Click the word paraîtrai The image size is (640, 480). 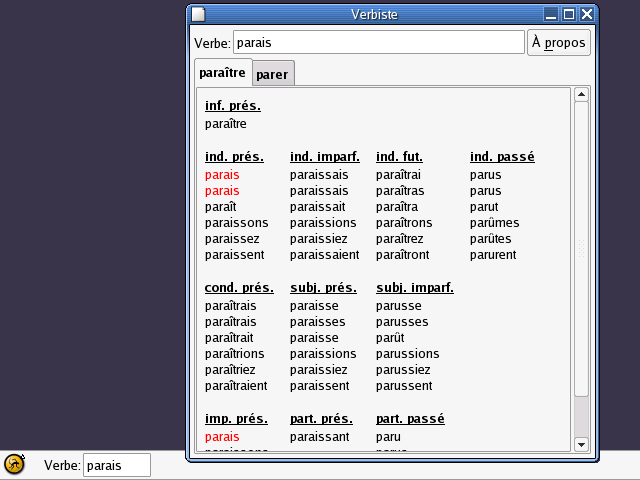coord(398,175)
